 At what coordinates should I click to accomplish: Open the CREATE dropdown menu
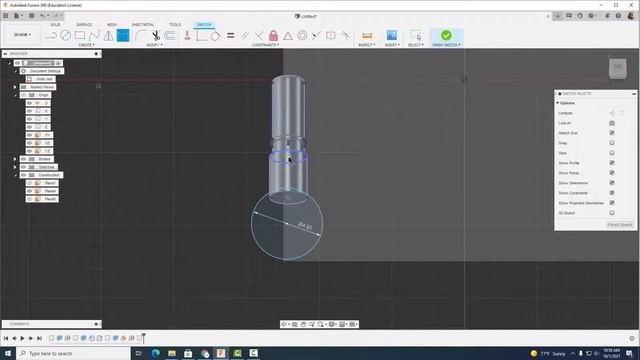click(x=87, y=45)
